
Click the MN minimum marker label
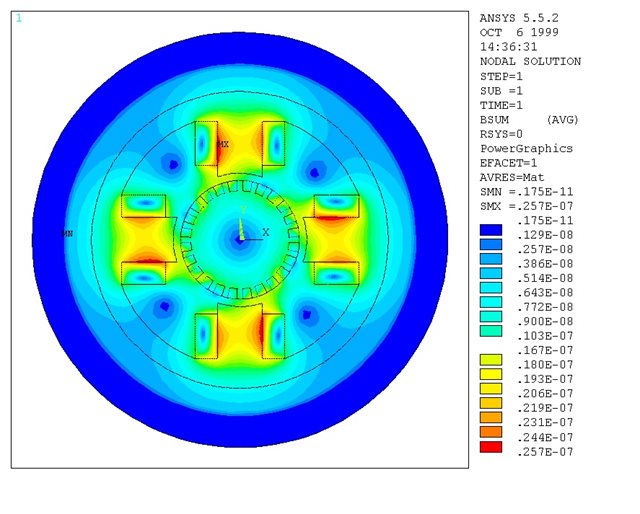pyautogui.click(x=67, y=234)
